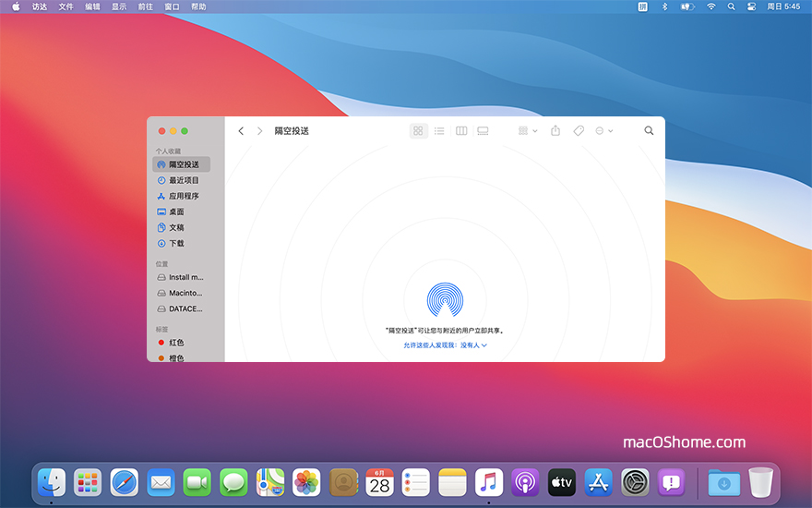Open the 文件 menu
Screen dimensions: 812x508
pyautogui.click(x=66, y=6)
